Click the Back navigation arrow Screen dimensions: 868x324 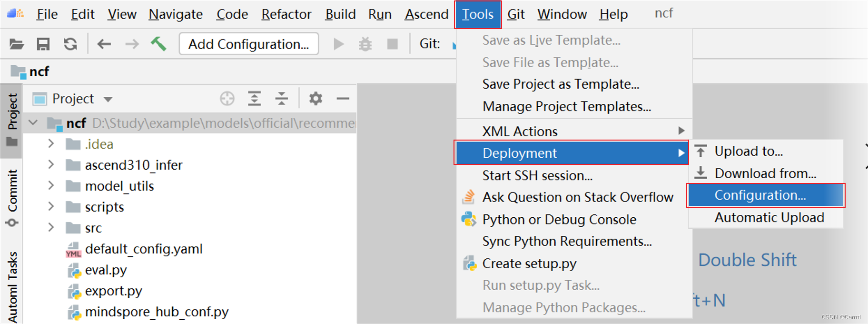104,44
